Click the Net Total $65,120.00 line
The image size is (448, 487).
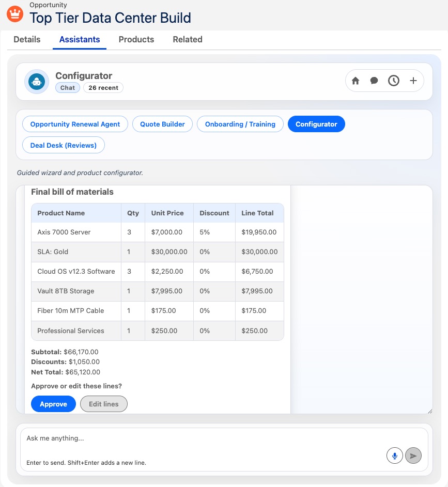[x=66, y=372]
